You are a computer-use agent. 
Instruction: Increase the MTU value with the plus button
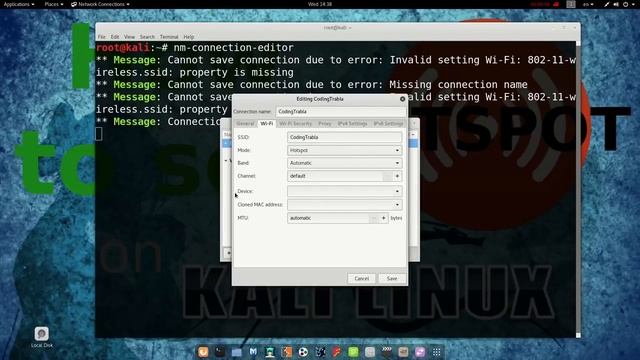point(383,218)
